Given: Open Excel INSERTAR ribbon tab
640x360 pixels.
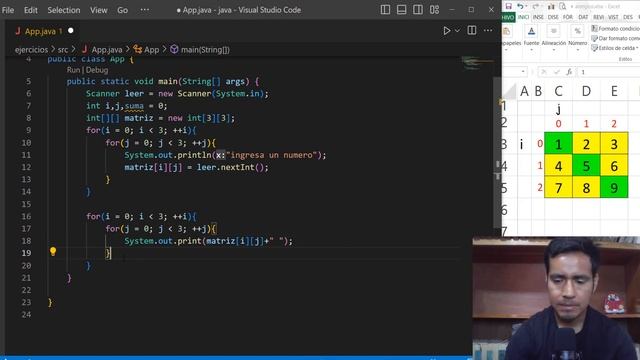Looking at the screenshot, I should (x=538, y=17).
